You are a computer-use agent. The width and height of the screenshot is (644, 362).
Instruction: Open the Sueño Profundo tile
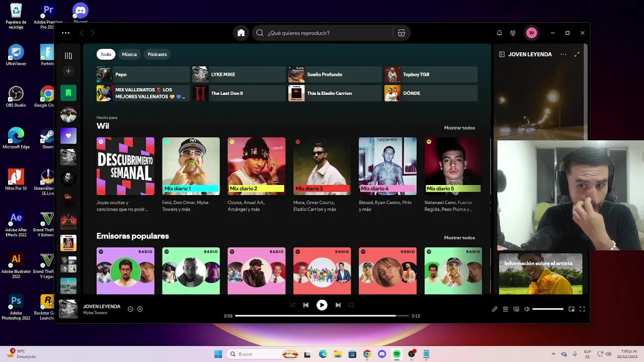(335, 74)
